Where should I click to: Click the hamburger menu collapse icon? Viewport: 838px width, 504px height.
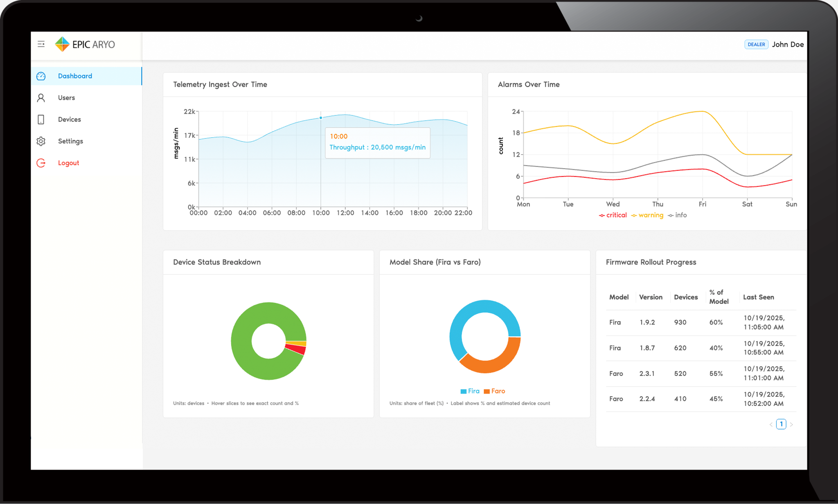tap(41, 44)
